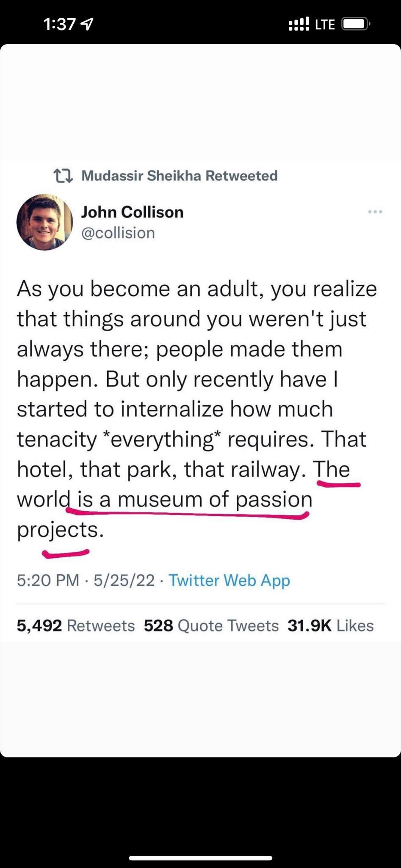Tap the retweet arrows icon
The width and height of the screenshot is (401, 868).
tap(64, 175)
